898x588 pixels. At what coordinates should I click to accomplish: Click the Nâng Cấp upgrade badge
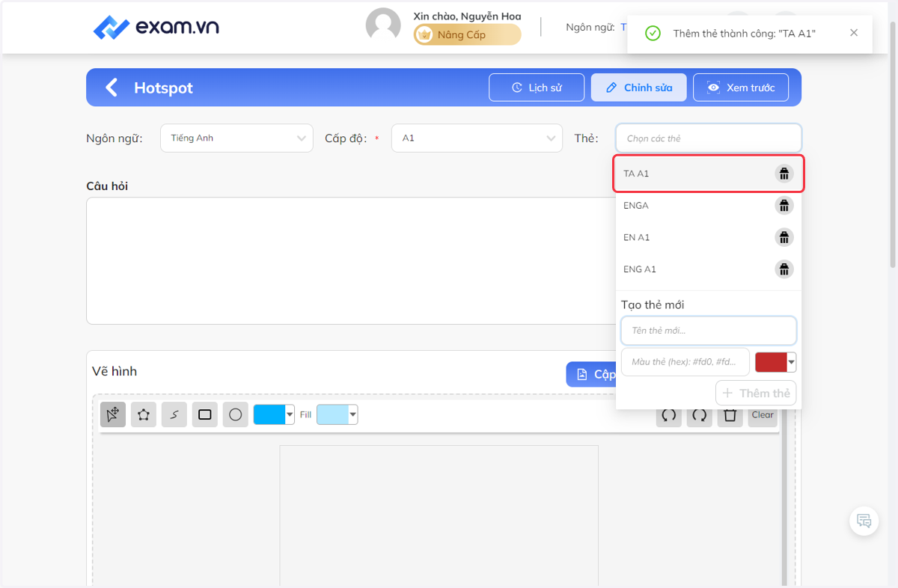pyautogui.click(x=468, y=34)
